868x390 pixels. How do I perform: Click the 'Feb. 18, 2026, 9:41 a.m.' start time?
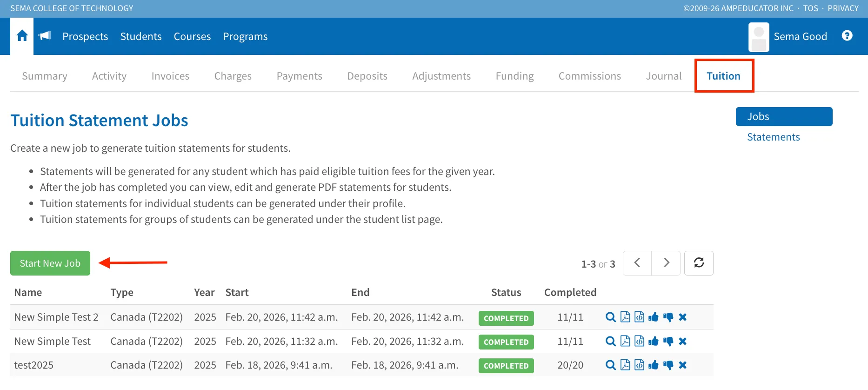coord(279,365)
